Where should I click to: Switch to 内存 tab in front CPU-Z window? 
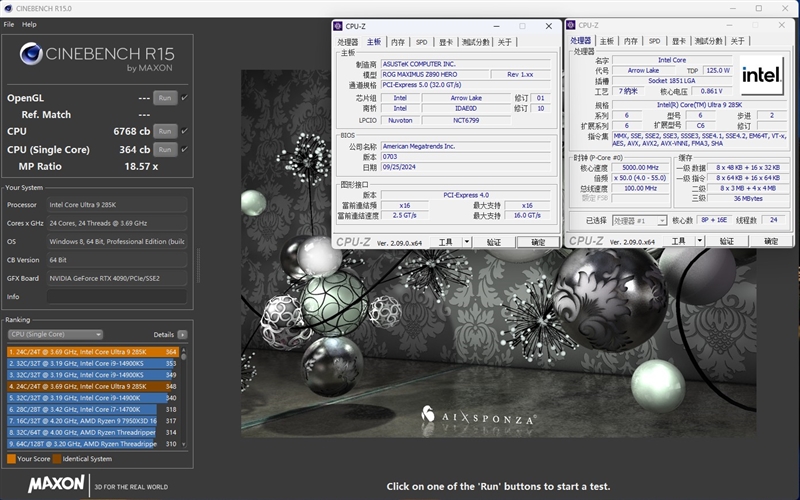coord(398,42)
